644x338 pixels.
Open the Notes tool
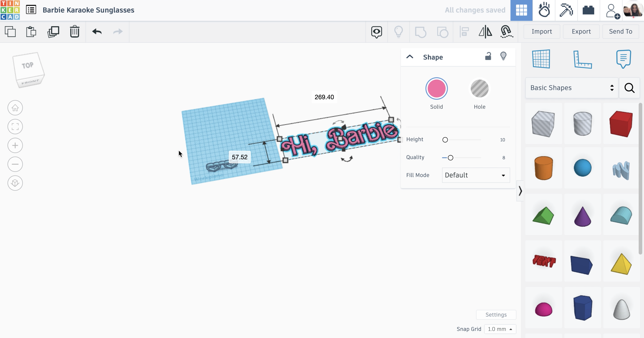[623, 59]
